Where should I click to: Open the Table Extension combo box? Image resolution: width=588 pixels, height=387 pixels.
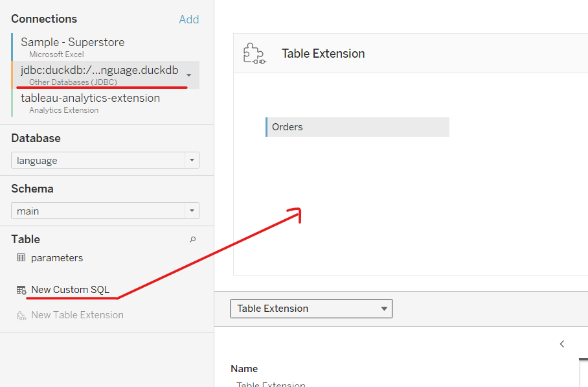click(x=311, y=309)
